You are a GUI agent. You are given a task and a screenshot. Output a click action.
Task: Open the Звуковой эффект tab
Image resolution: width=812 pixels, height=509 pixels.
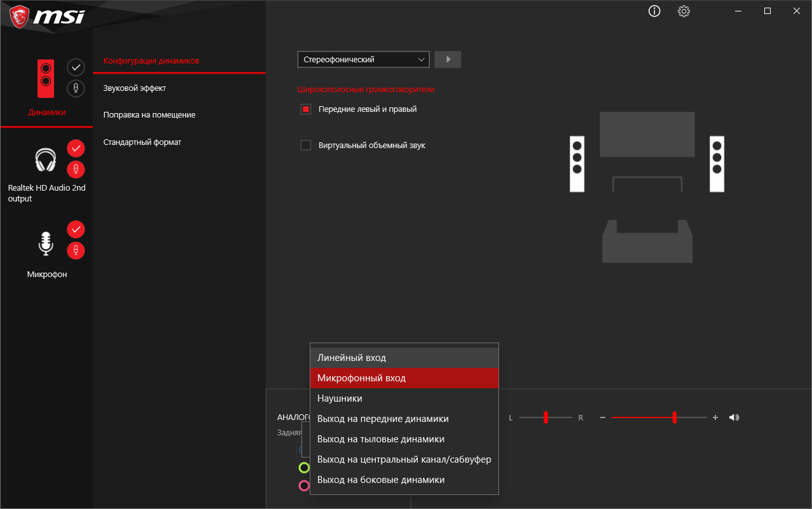point(135,88)
